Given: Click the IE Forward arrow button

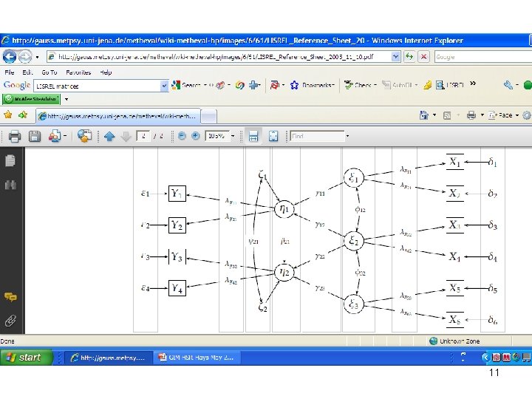Looking at the screenshot, I should click(25, 56).
